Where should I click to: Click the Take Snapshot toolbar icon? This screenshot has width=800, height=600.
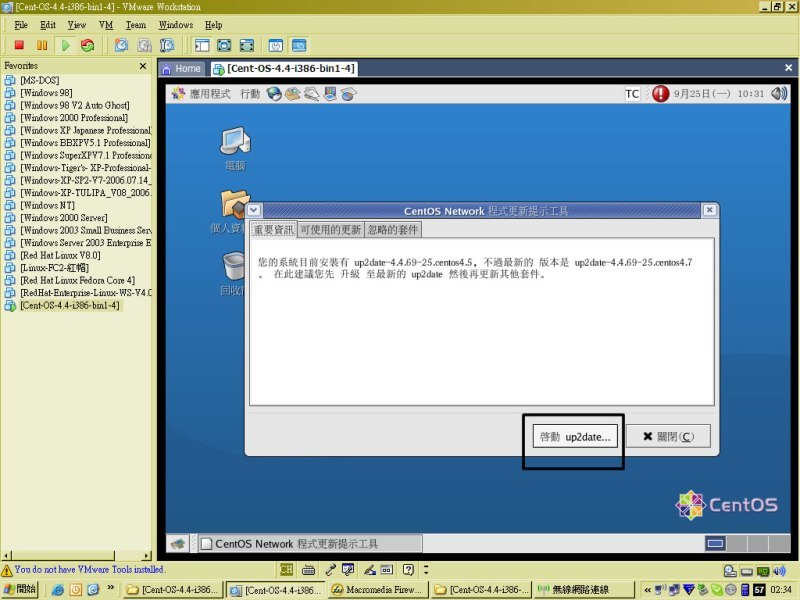pyautogui.click(x=121, y=45)
